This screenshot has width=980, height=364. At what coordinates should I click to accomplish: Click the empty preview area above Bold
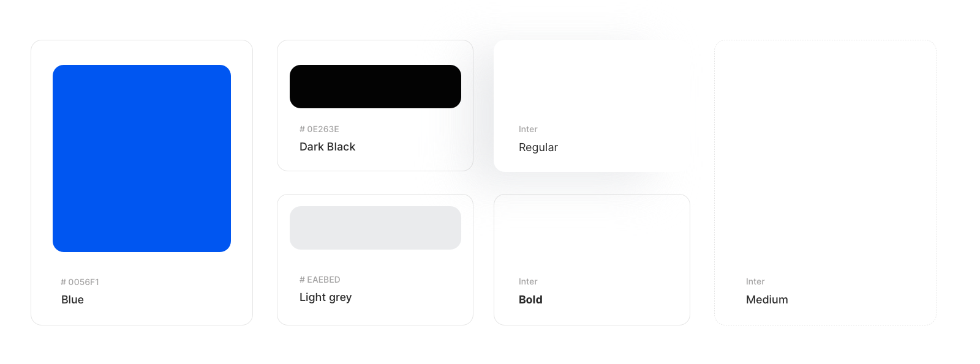click(592, 236)
